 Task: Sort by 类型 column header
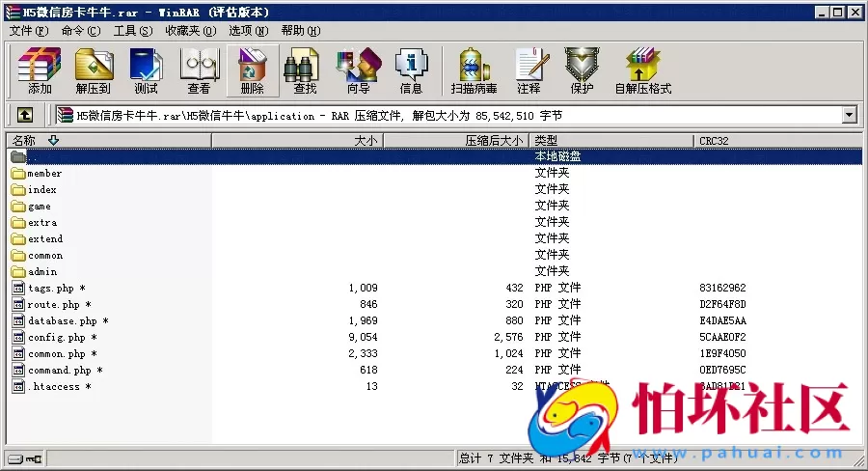(611, 141)
